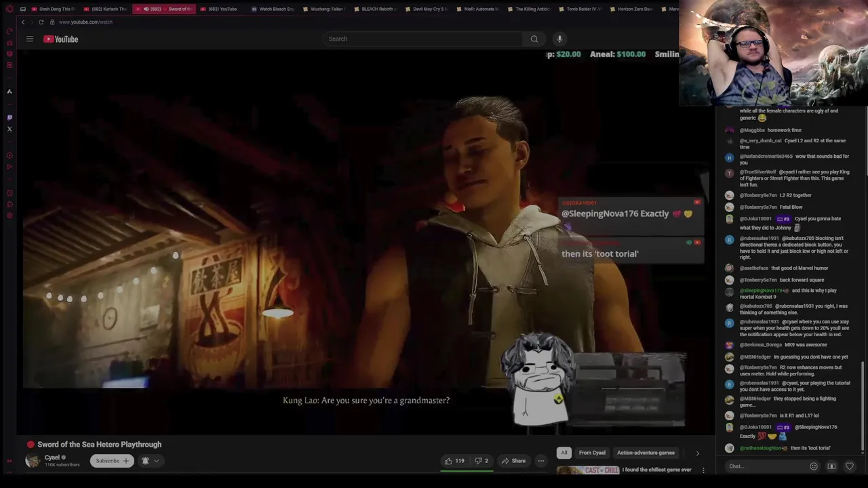Like the video with thumbs up

tap(454, 461)
